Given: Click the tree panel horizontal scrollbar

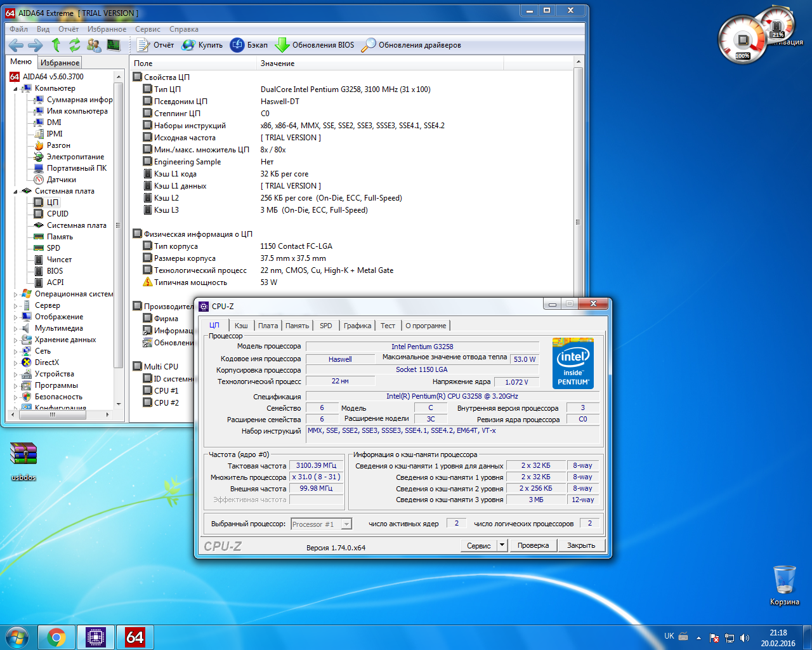Looking at the screenshot, I should click(53, 415).
